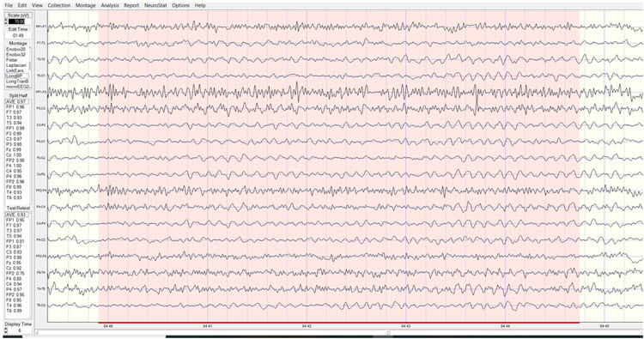
Task: Select Fistar in the Montage list
Action: click(x=12, y=60)
